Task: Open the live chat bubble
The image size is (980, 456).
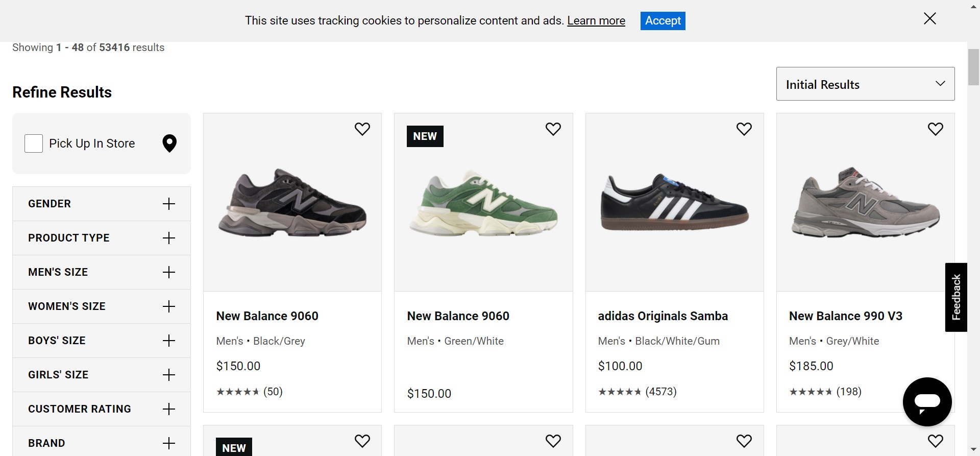Action: click(927, 401)
